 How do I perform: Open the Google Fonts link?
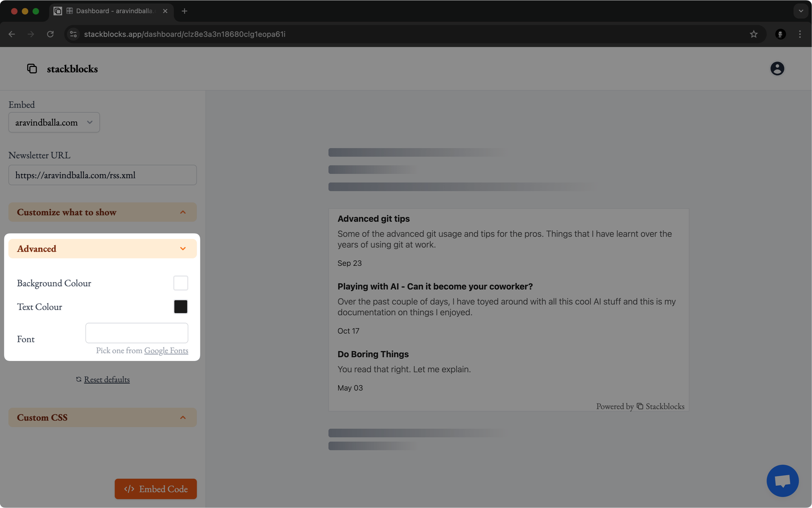click(x=166, y=350)
